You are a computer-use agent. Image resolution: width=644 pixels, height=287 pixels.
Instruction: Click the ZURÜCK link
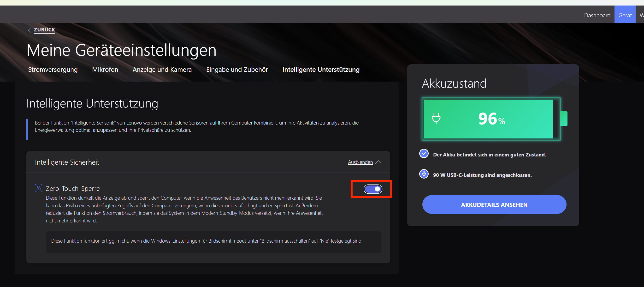[x=45, y=30]
